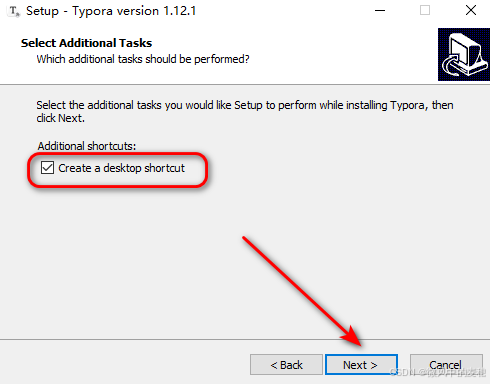
Task: Cancel the Typora setup
Action: point(446,365)
